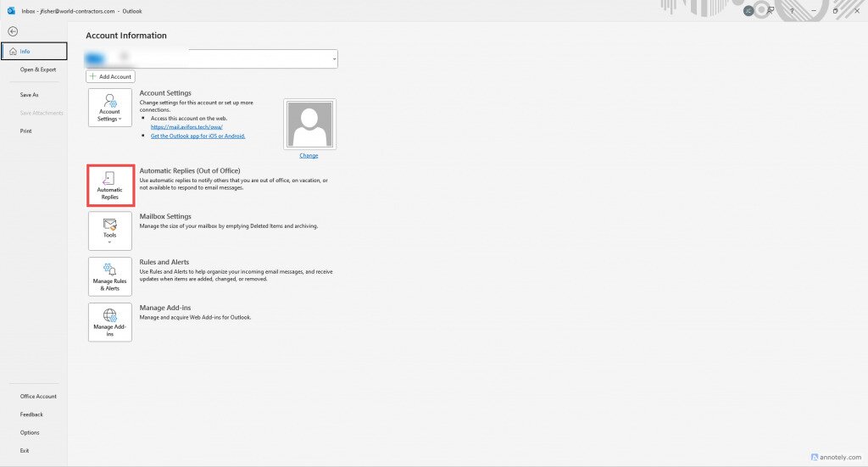Click the 'Rules and Alerts' heading
Screen dimensions: 868x467
tap(164, 262)
